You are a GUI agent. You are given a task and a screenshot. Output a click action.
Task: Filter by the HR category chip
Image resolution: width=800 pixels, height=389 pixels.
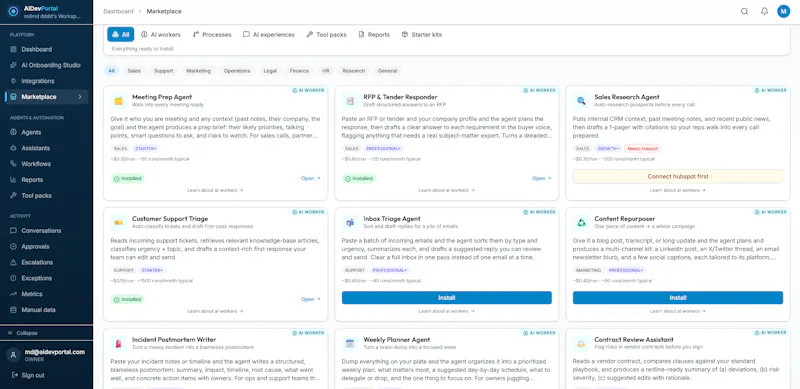click(x=326, y=71)
